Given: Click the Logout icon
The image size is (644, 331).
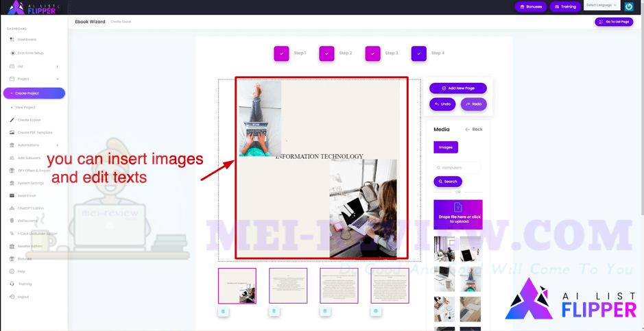Looking at the screenshot, I should 12,297.
